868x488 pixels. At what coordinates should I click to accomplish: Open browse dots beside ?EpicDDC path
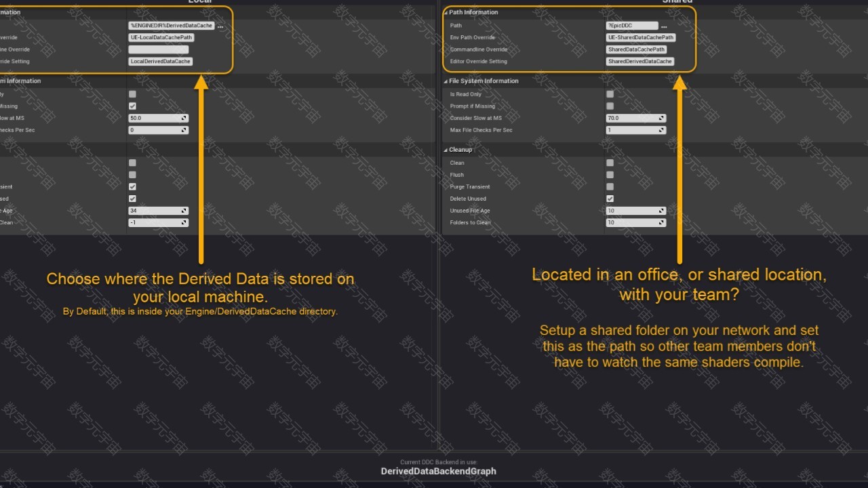click(x=664, y=26)
